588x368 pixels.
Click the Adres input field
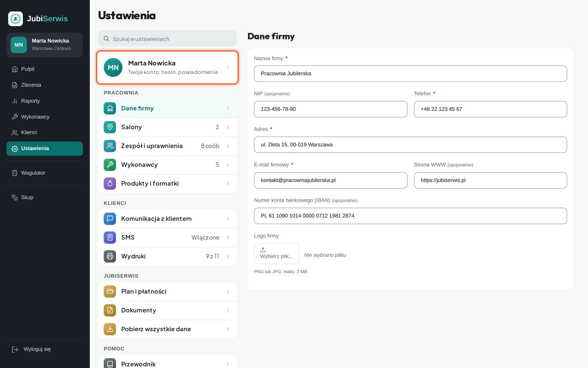[x=410, y=145]
